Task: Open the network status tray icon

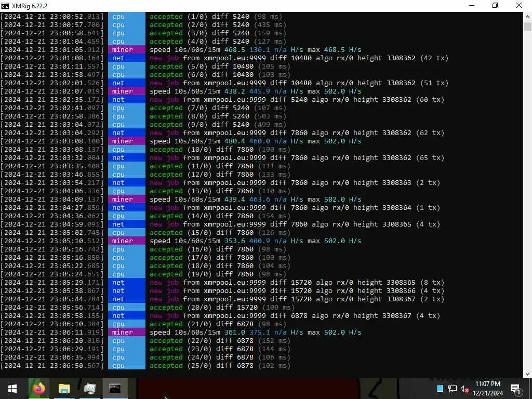Action: click(x=453, y=389)
